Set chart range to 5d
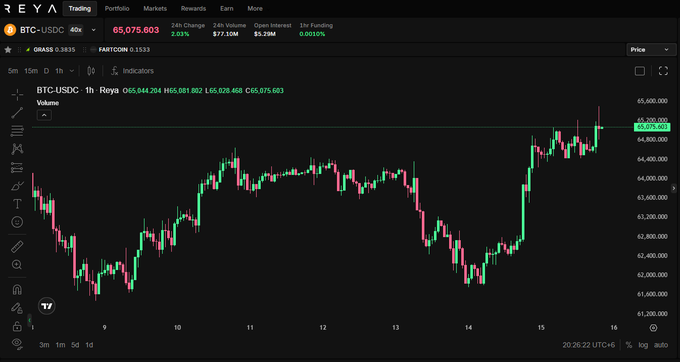This screenshot has height=362, width=680. pos(75,345)
